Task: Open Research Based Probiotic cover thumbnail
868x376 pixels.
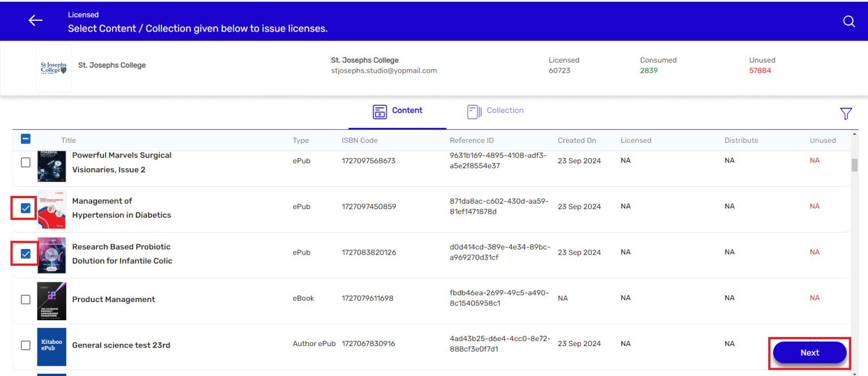Action: point(51,255)
